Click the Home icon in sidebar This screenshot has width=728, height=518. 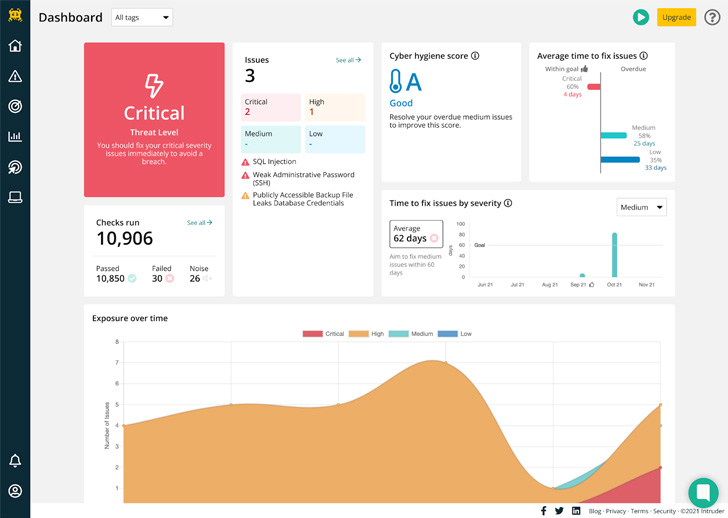tap(15, 46)
